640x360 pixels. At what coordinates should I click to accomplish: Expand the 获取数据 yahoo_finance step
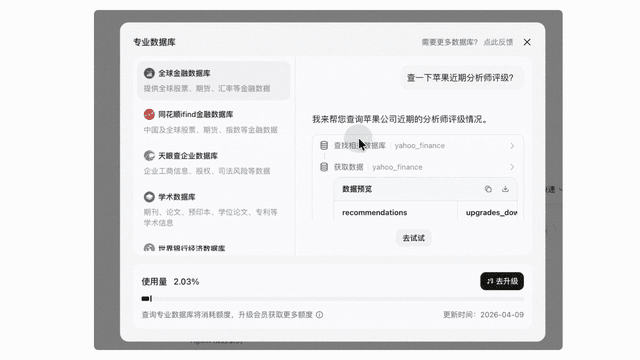418,167
